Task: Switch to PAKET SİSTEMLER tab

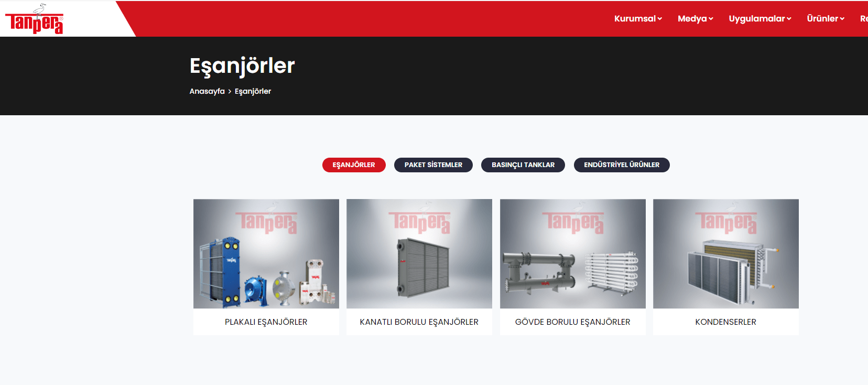Action: point(433,165)
